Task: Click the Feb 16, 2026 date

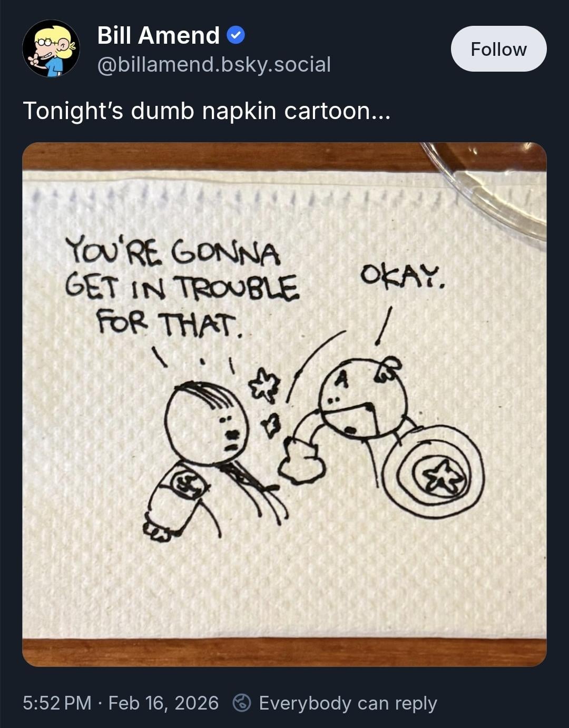Action: click(x=163, y=703)
